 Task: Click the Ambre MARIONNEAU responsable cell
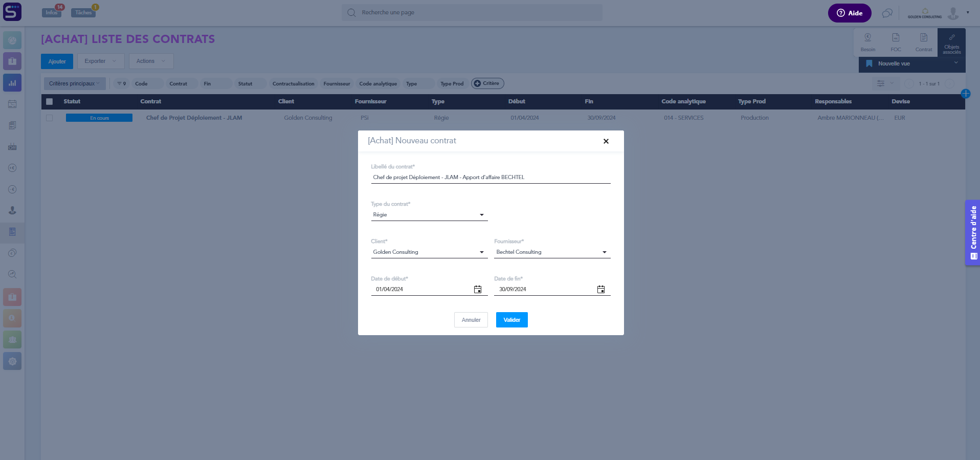coord(850,118)
